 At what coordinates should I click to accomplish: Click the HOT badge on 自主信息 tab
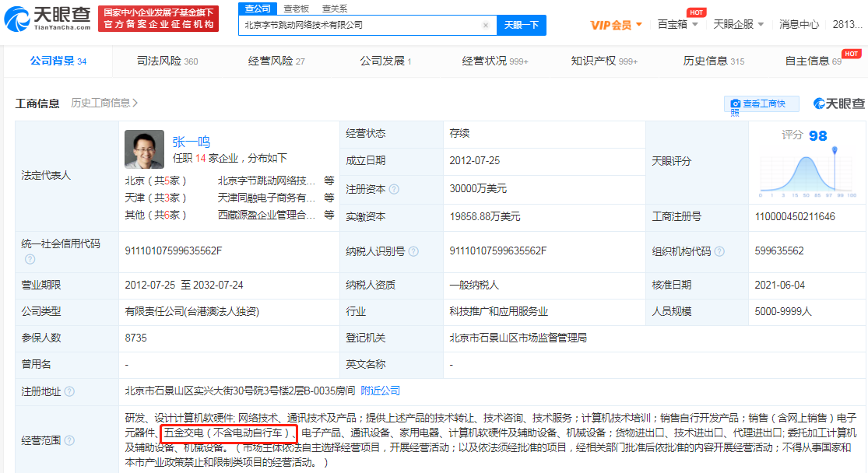pyautogui.click(x=852, y=54)
